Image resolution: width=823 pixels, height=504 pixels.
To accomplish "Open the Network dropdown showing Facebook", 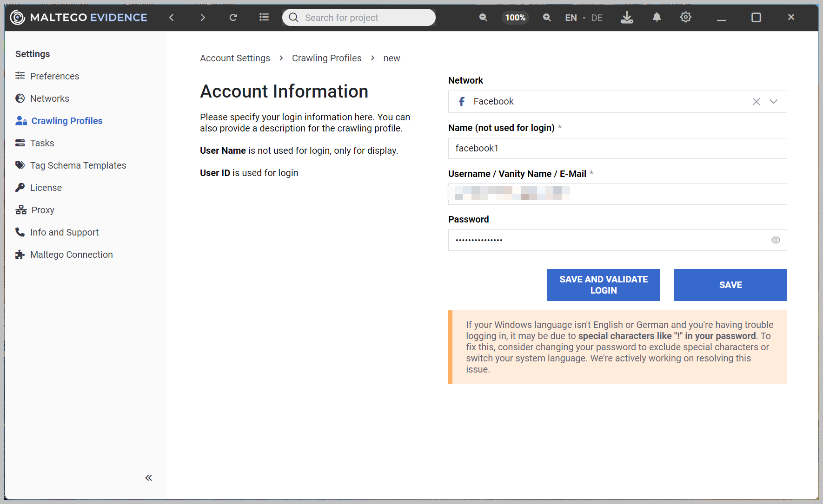I will point(617,102).
